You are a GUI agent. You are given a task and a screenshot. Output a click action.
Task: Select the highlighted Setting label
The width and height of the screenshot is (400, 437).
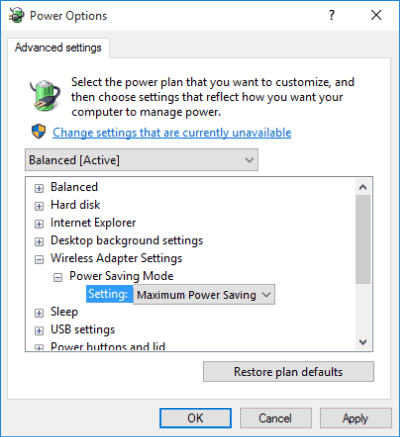108,294
